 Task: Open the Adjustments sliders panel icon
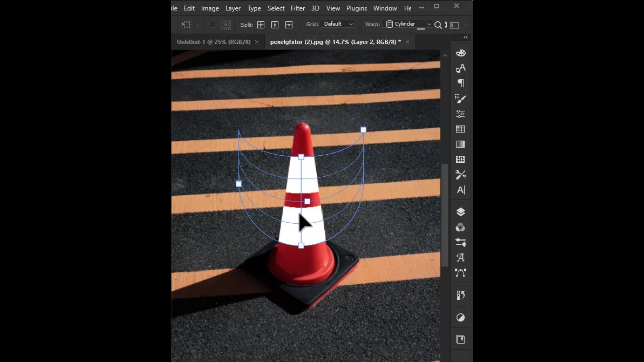coord(461,114)
